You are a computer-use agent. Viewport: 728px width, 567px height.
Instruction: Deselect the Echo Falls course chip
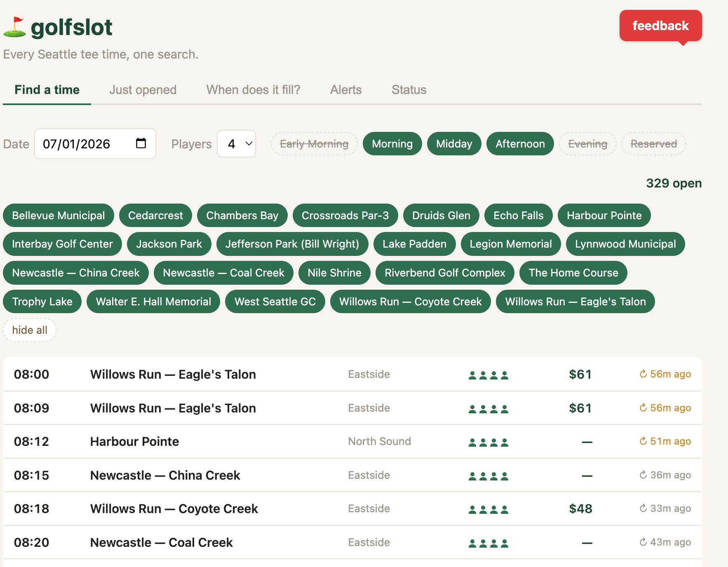click(x=519, y=216)
